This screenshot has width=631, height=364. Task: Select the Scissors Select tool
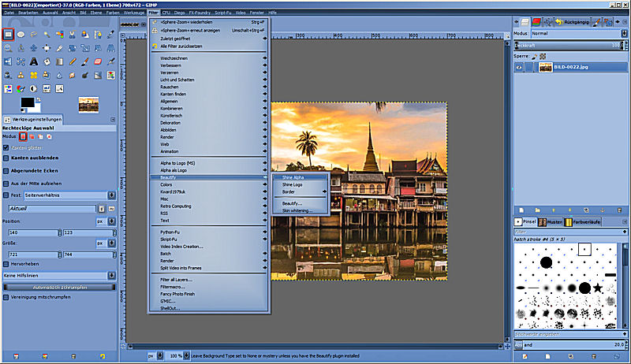pos(73,35)
